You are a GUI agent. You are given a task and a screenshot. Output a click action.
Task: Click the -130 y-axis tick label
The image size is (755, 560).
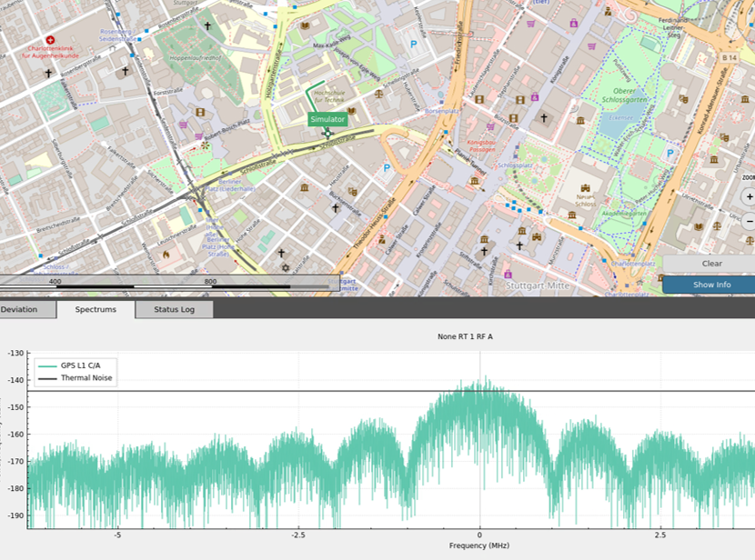[x=15, y=353]
